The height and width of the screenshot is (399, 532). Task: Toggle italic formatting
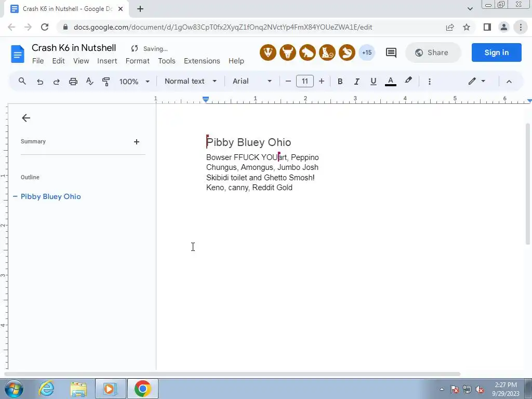pos(356,82)
